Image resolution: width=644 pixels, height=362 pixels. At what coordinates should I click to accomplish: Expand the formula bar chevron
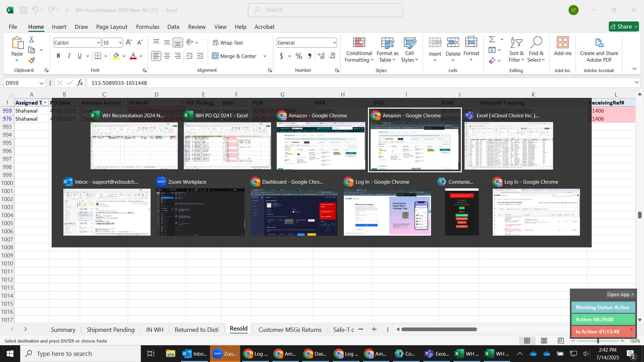(636, 83)
